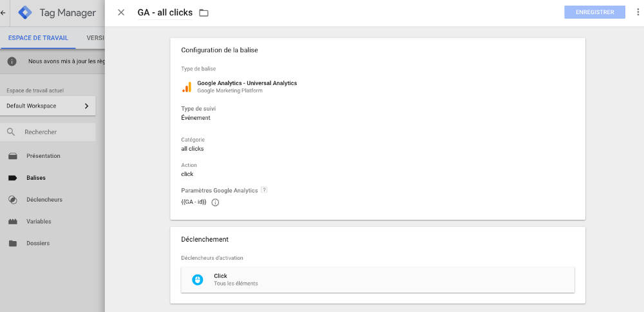644x312 pixels.
Task: Click the Google Analytics bar chart icon
Action: [187, 87]
